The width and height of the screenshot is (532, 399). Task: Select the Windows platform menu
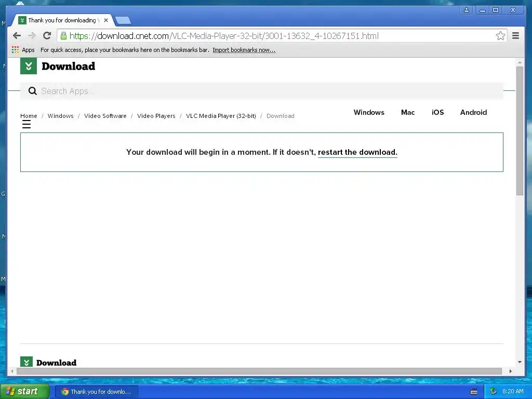(x=369, y=112)
